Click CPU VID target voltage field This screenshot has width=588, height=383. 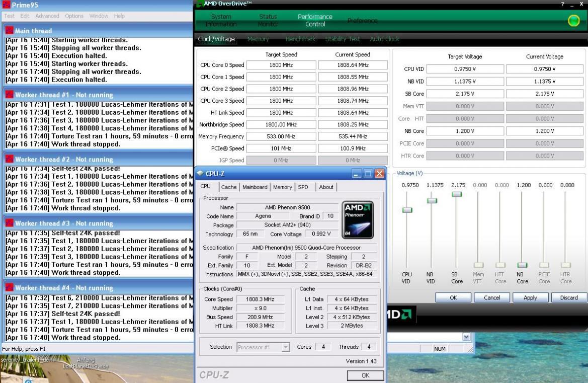465,69
